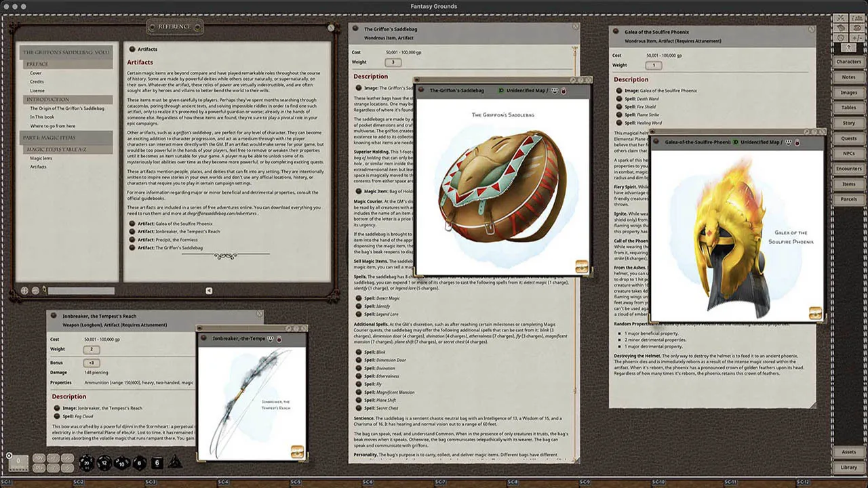This screenshot has width=868, height=488.
Task: Open Precipit, the Formless artifact link
Action: 132,239
